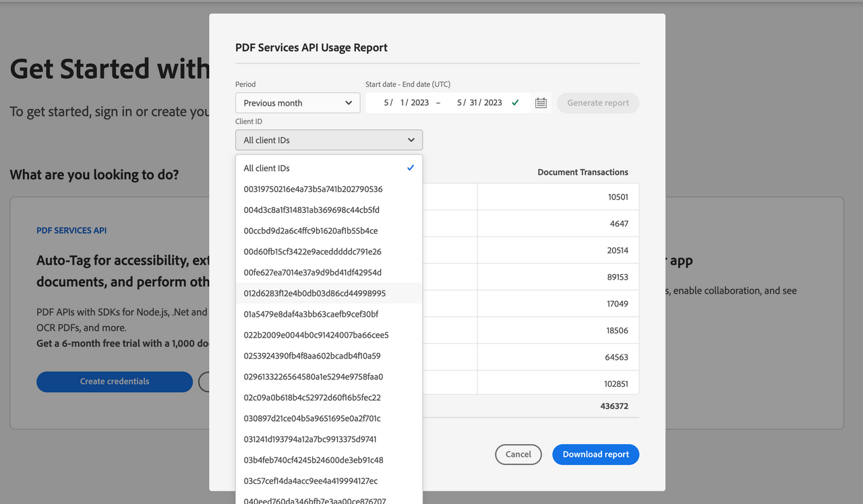Viewport: 863px width, 504px height.
Task: Choose client ID 030897d21ce04b5a9651695e0a2f701c
Action: coord(329,419)
